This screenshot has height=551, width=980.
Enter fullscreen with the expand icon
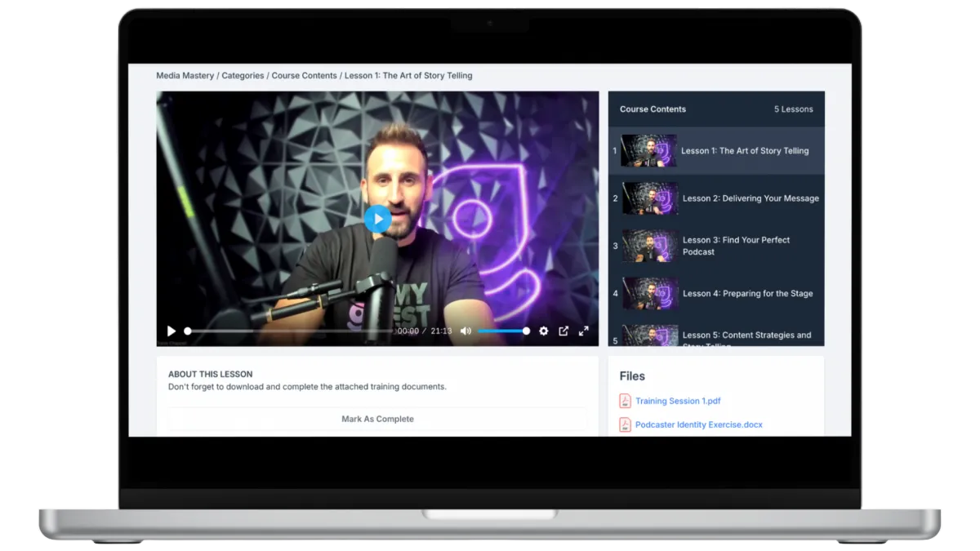point(584,331)
